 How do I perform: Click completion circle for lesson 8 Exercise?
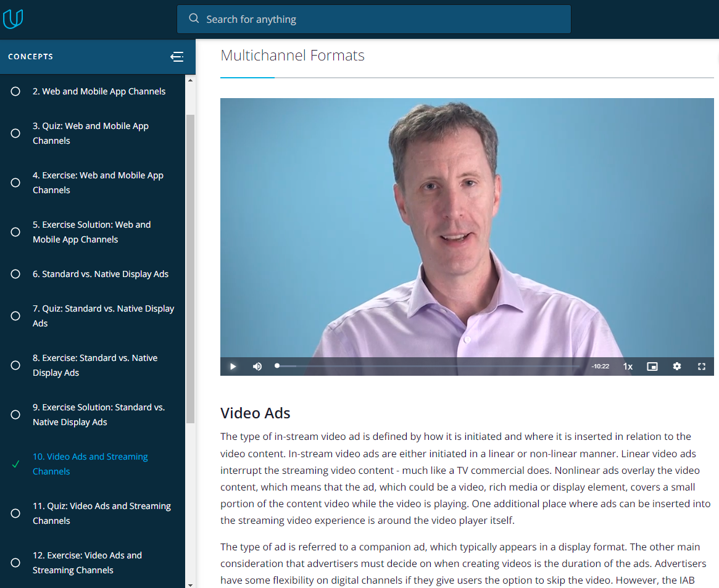coord(15,365)
